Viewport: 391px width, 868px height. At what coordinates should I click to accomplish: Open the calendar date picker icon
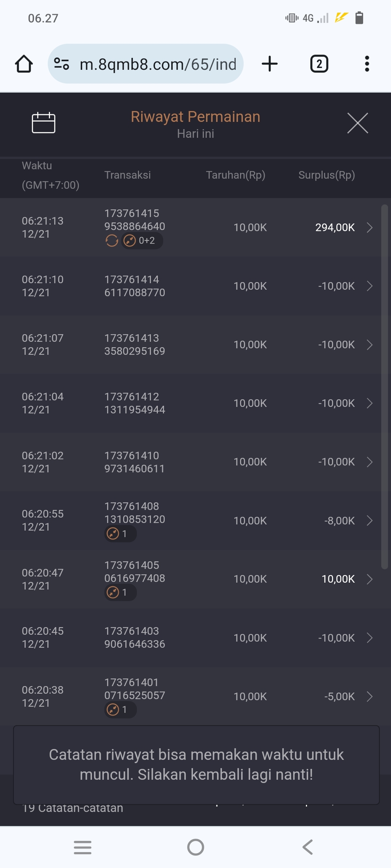pyautogui.click(x=43, y=123)
